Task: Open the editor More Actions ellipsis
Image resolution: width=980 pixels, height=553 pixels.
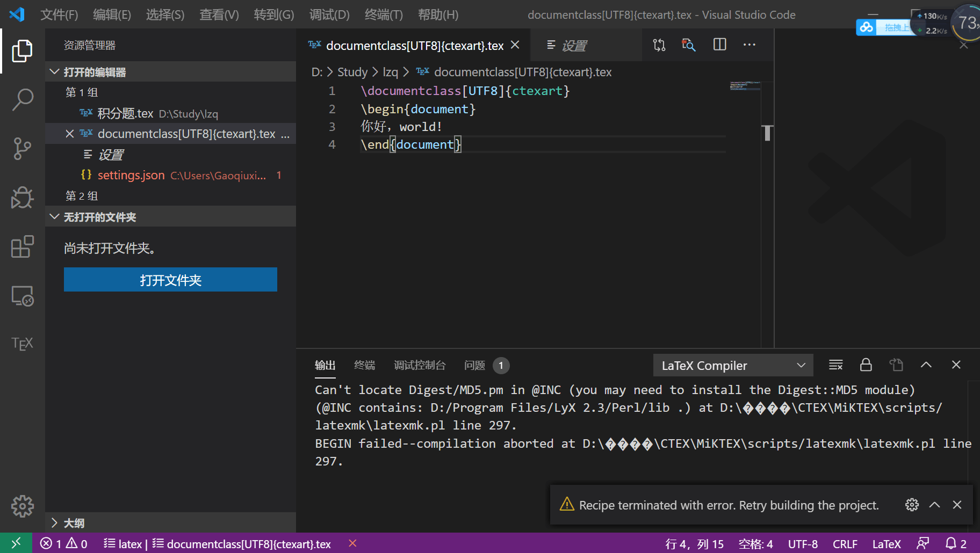Action: point(749,45)
